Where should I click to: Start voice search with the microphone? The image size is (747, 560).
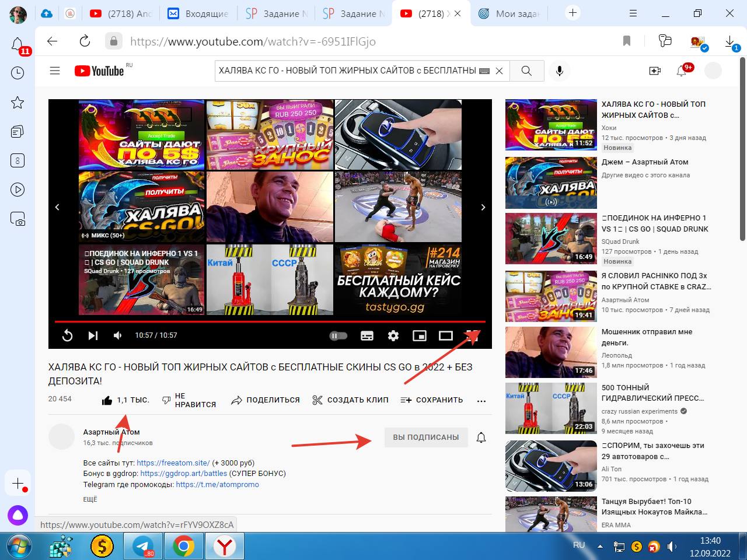click(x=560, y=71)
